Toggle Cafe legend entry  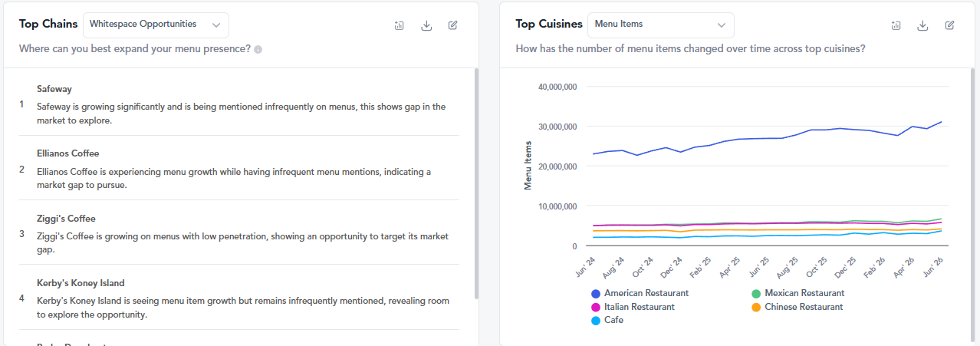point(607,320)
